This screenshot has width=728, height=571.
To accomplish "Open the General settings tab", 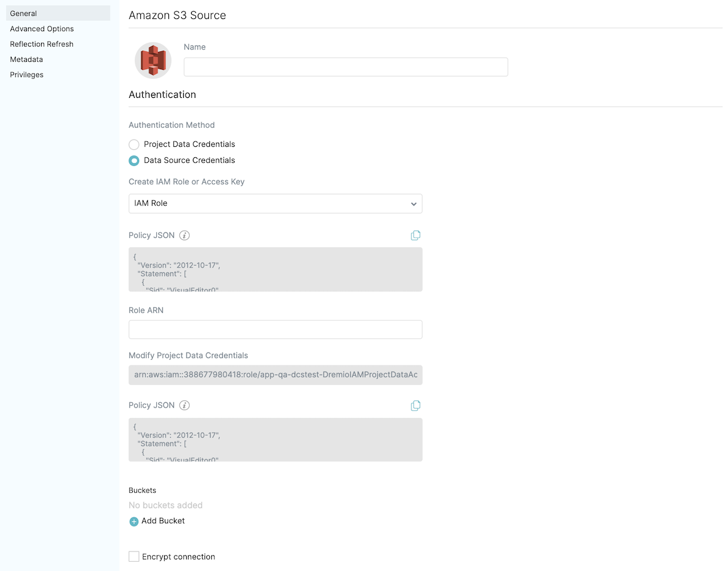I will (24, 13).
